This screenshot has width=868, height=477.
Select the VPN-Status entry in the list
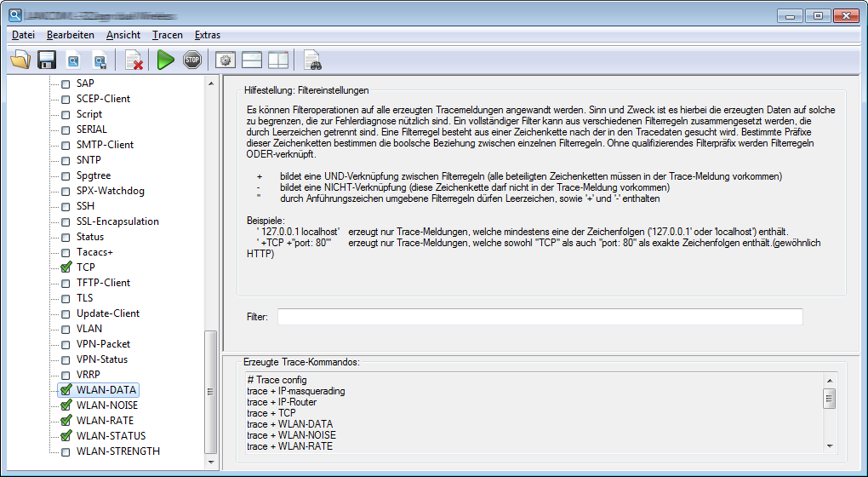103,359
